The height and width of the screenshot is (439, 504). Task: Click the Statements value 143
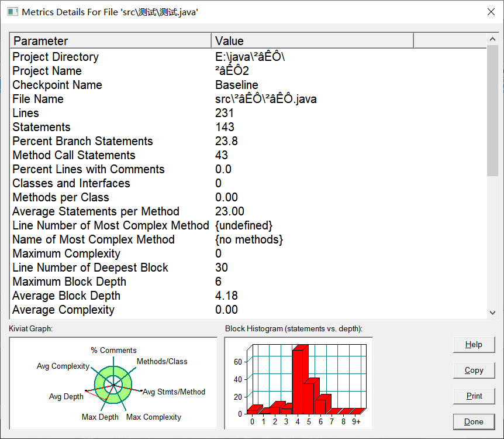tap(225, 127)
